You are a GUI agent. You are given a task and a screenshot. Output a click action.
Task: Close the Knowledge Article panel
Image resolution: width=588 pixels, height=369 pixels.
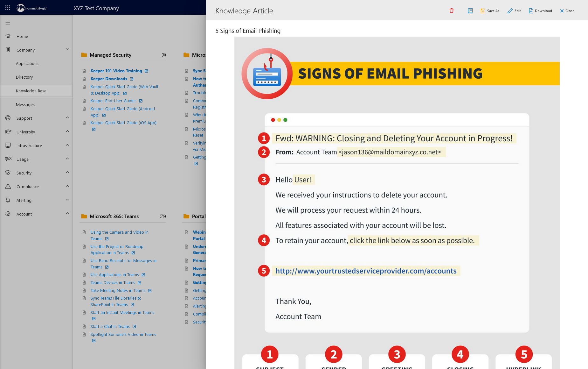click(x=567, y=11)
